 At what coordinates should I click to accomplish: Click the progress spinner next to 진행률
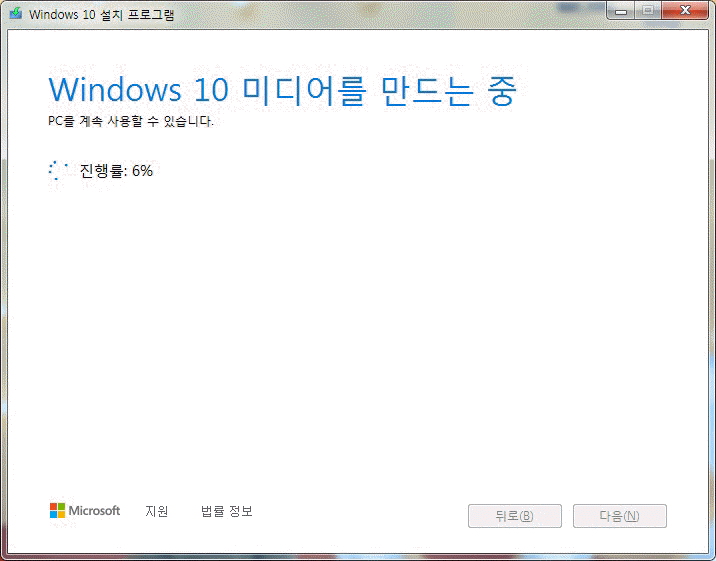pyautogui.click(x=58, y=170)
